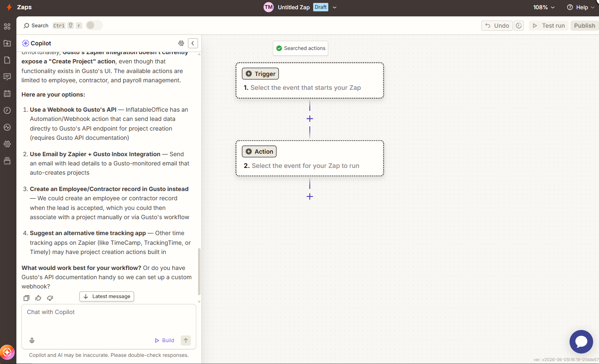Click "Select the event for your Zap to run" text
The image size is (599, 364).
[x=306, y=166]
